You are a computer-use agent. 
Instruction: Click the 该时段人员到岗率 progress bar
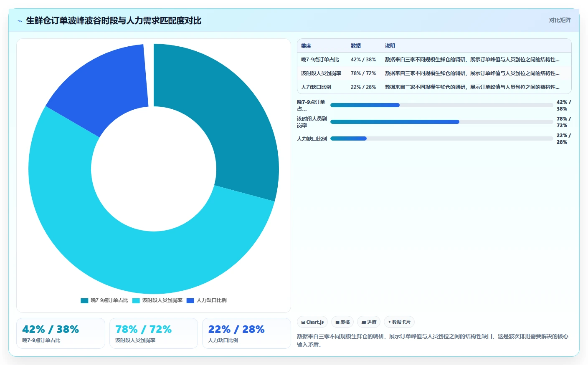point(441,122)
